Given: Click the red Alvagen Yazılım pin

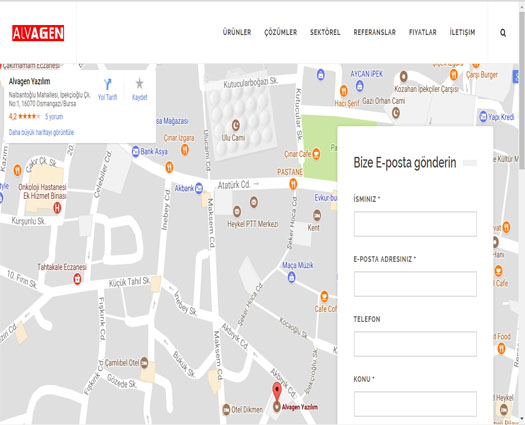Looking at the screenshot, I should (277, 392).
